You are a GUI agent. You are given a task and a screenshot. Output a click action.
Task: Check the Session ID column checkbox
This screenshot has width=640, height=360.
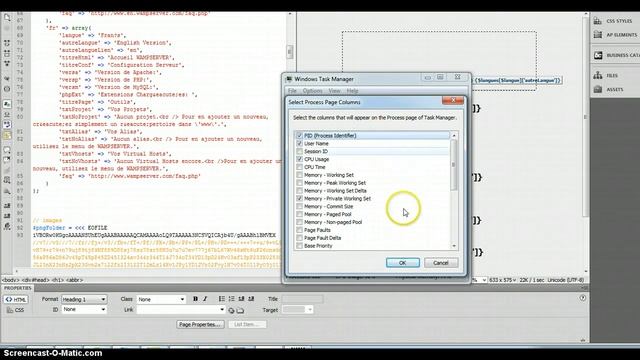(x=299, y=151)
